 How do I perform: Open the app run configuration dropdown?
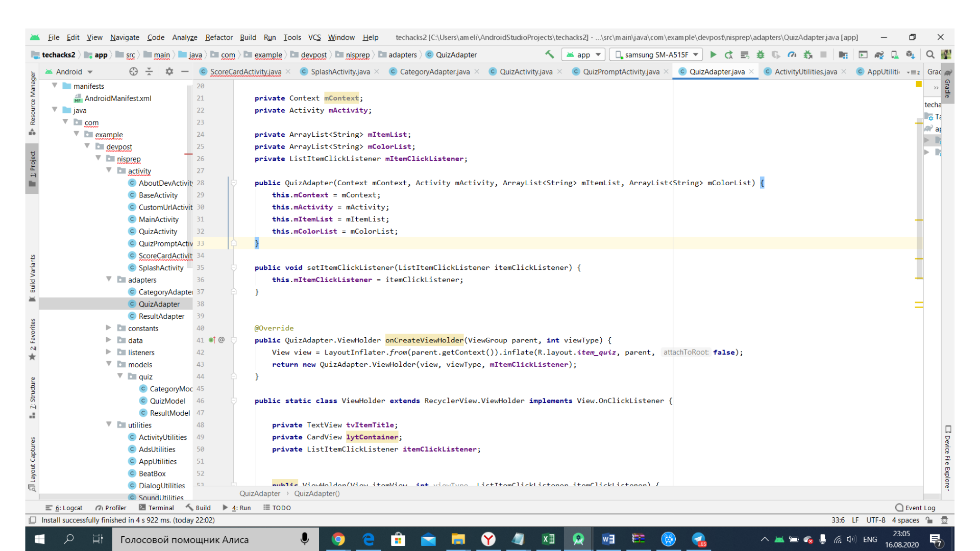coord(583,55)
